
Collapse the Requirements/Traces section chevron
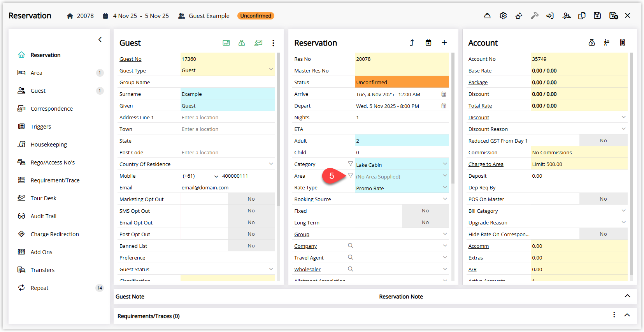click(x=627, y=315)
